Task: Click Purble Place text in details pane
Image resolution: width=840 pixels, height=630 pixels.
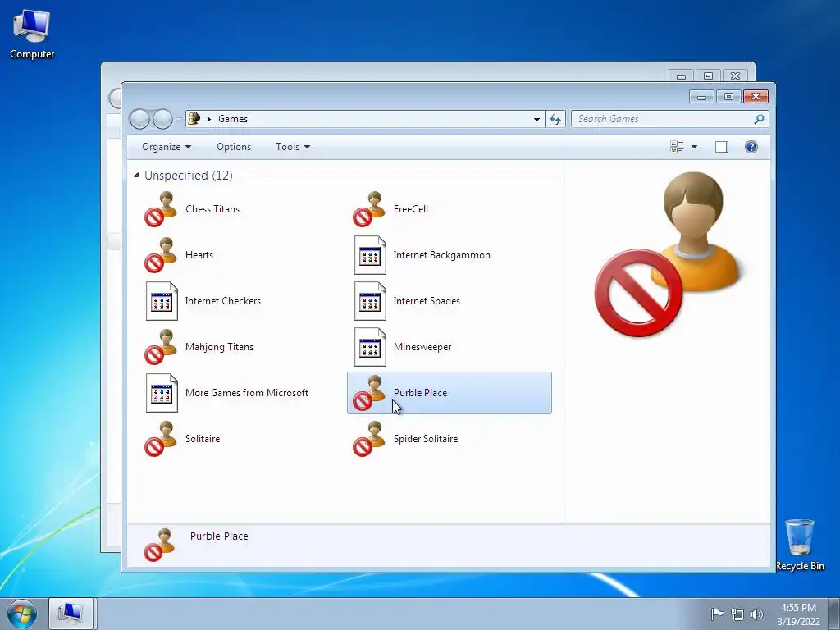Action: [x=219, y=536]
